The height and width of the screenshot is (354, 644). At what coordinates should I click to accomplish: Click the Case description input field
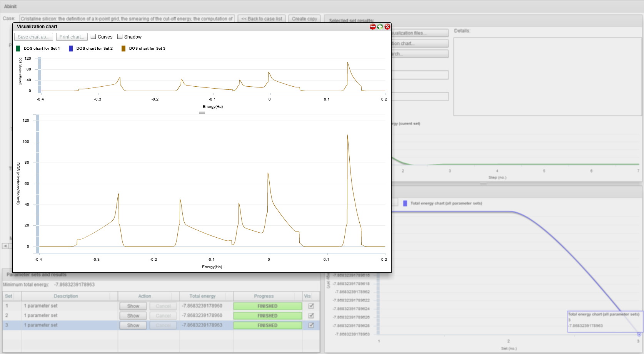pos(127,19)
